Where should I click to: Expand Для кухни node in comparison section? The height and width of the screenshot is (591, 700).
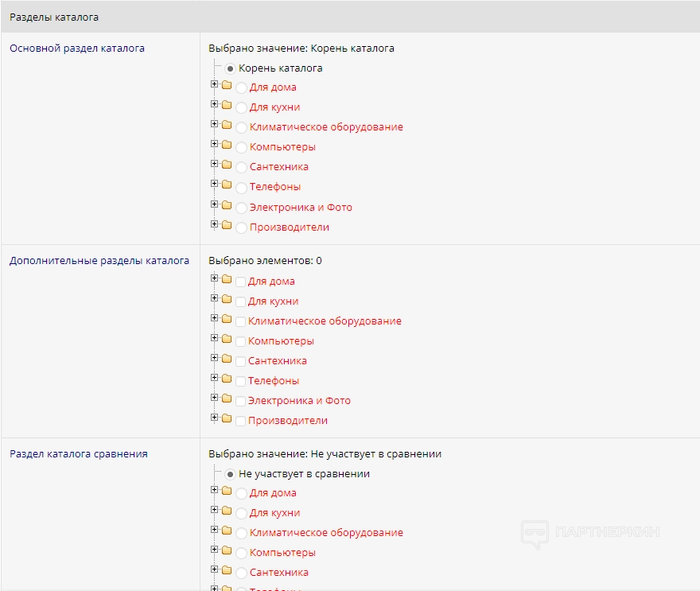coord(214,511)
